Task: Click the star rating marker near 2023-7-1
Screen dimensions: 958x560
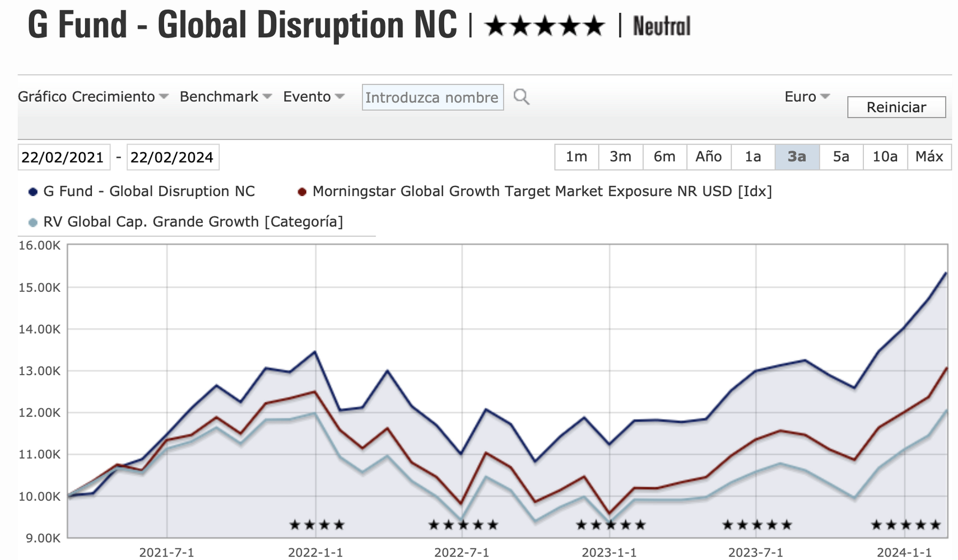Action: coord(757,525)
